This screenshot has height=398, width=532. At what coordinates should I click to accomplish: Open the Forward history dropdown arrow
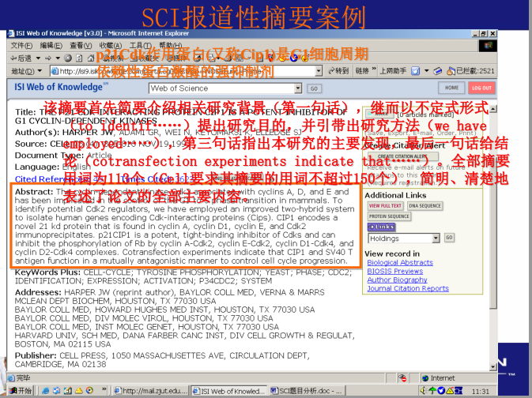[x=58, y=58]
